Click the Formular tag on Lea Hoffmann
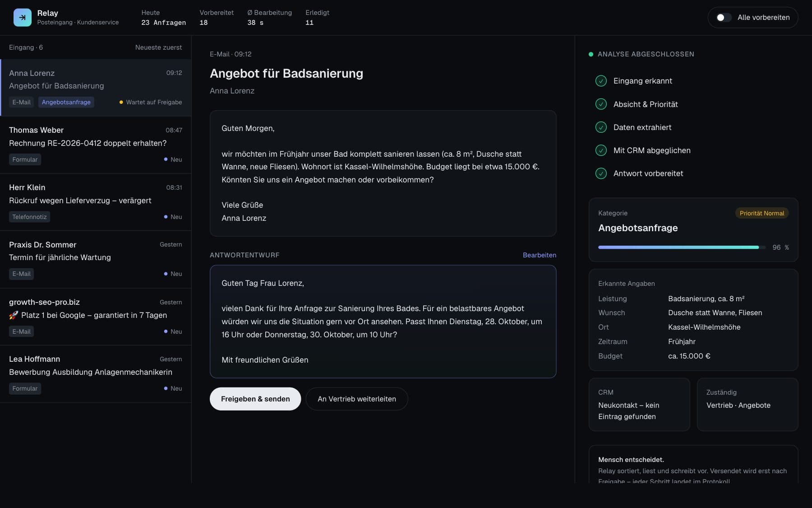The height and width of the screenshot is (508, 812). click(25, 388)
